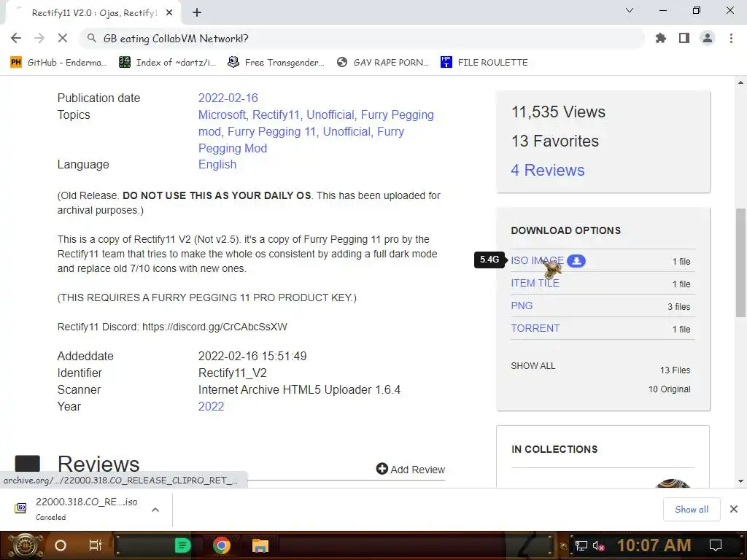Image resolution: width=747 pixels, height=560 pixels.
Task: Select the '10 Original' text
Action: pos(670,389)
